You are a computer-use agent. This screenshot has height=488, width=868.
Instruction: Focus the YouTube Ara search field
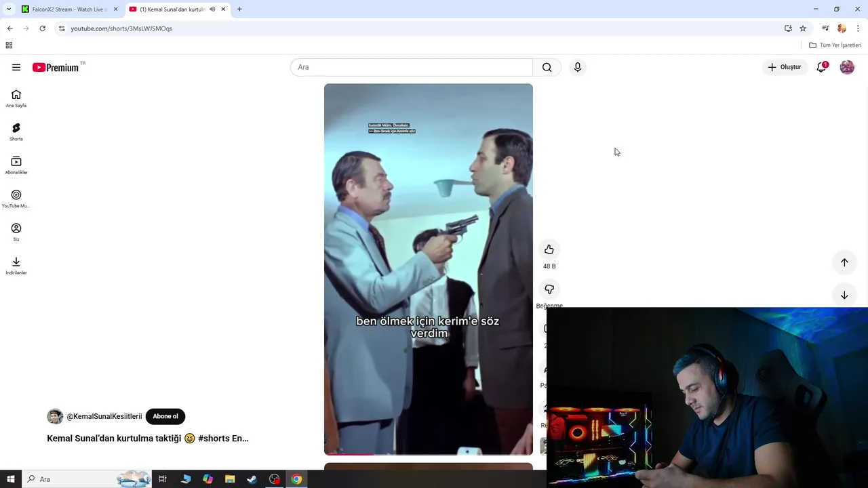pyautogui.click(x=412, y=67)
